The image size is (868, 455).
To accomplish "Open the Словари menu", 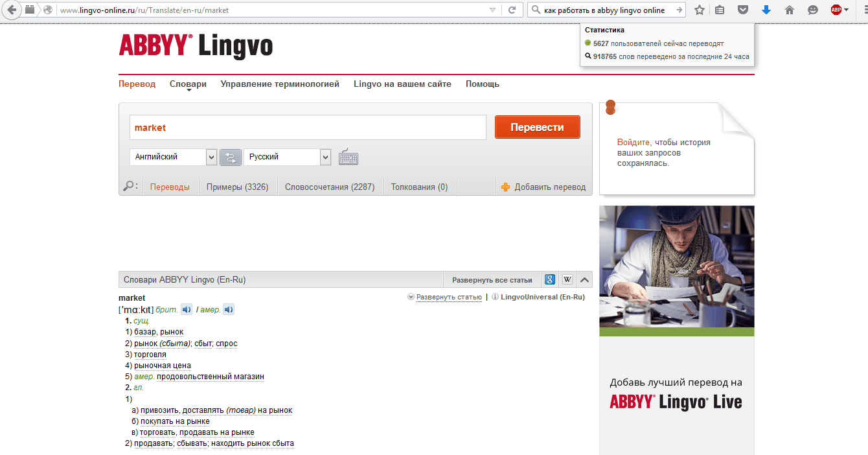I will [x=188, y=84].
